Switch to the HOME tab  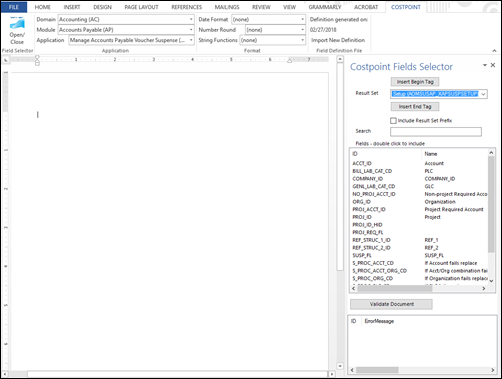coord(43,7)
